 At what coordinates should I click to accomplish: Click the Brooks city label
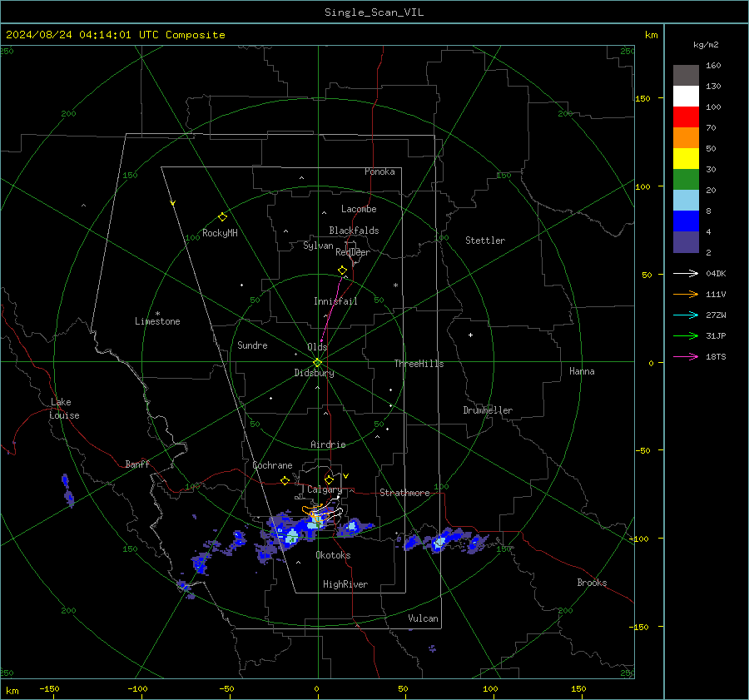[592, 583]
